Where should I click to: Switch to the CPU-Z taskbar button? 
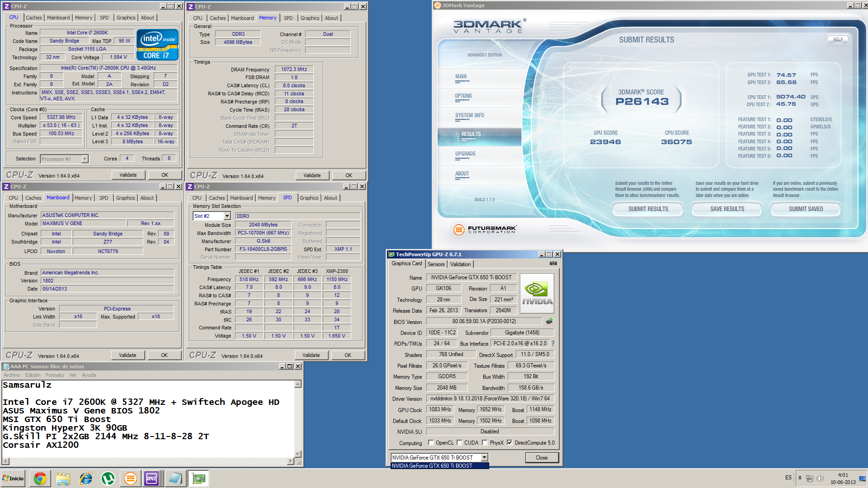(x=151, y=479)
